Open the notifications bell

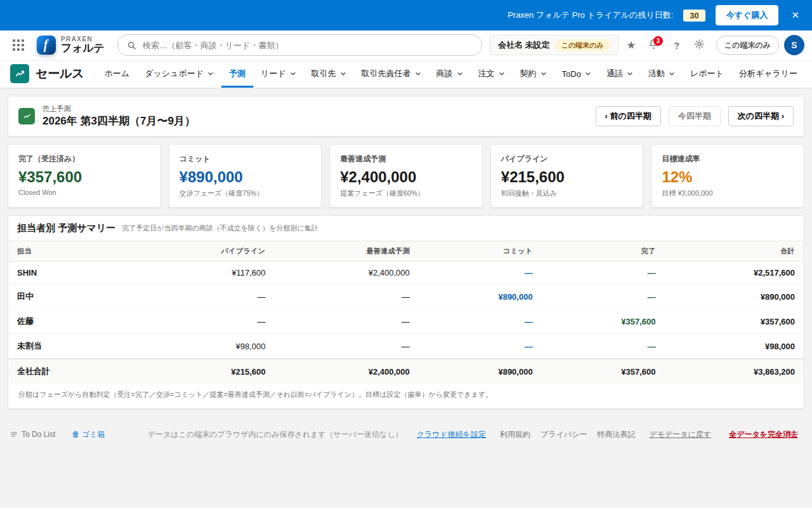pos(653,44)
